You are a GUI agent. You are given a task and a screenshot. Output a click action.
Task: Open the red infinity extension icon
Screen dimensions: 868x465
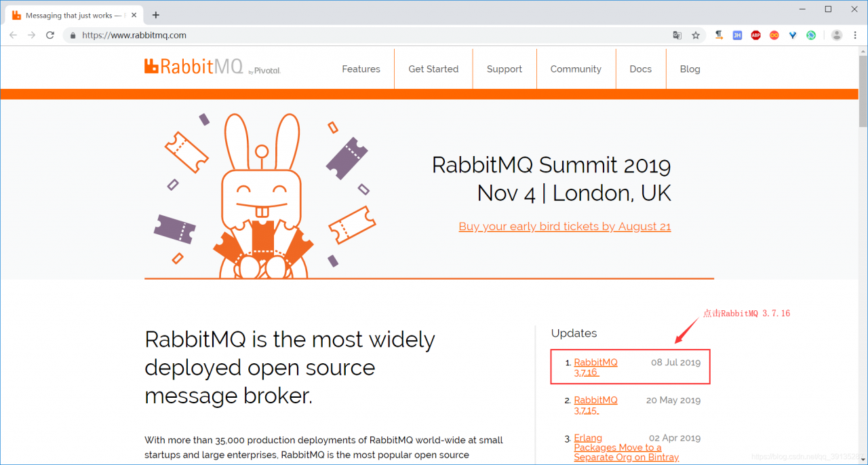(774, 35)
